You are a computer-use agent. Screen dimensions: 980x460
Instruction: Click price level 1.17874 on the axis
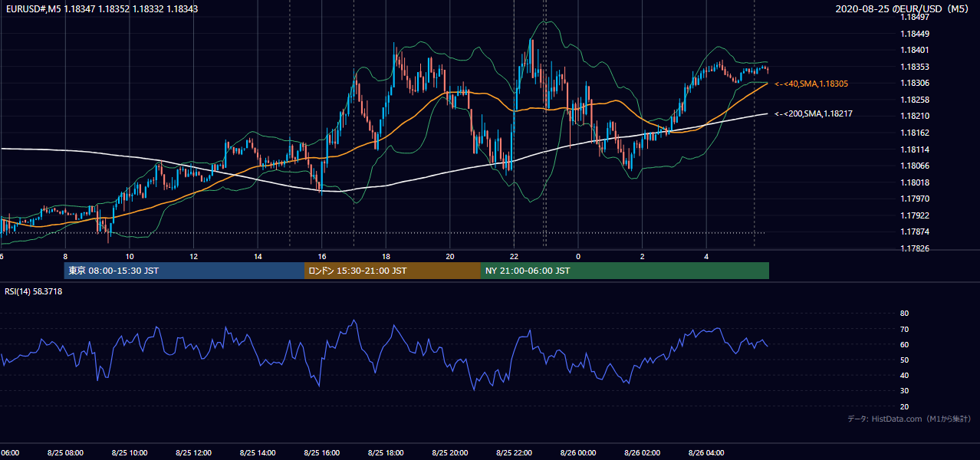coord(915,232)
